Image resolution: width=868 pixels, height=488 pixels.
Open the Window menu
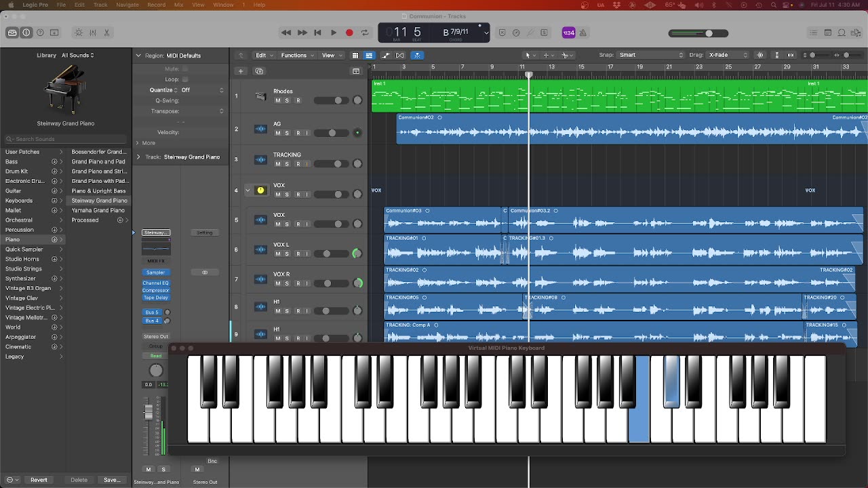point(223,5)
